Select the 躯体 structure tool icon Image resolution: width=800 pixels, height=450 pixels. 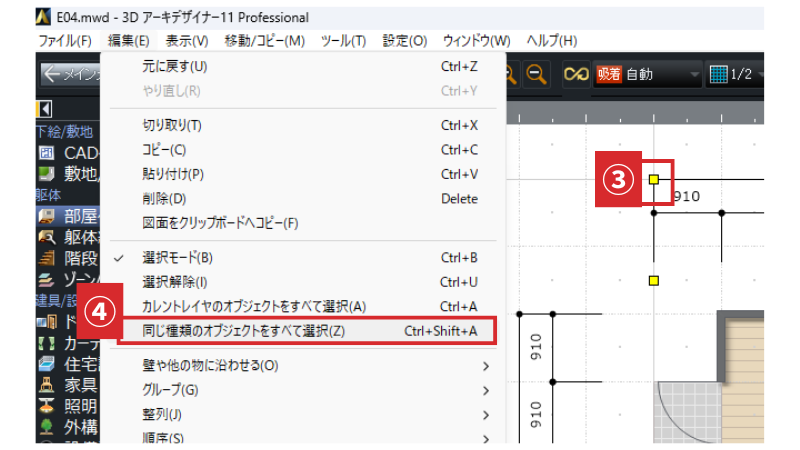[46, 237]
